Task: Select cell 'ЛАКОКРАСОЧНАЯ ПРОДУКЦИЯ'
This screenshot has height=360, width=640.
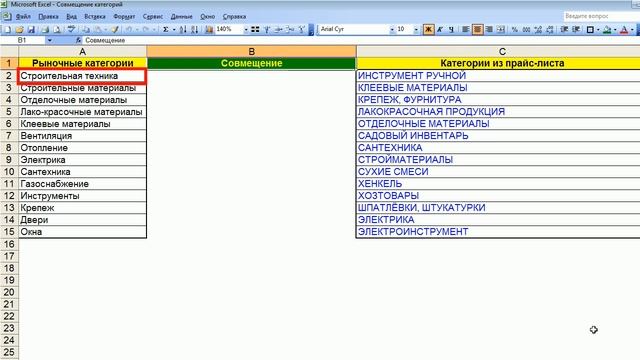Action: pos(498,111)
